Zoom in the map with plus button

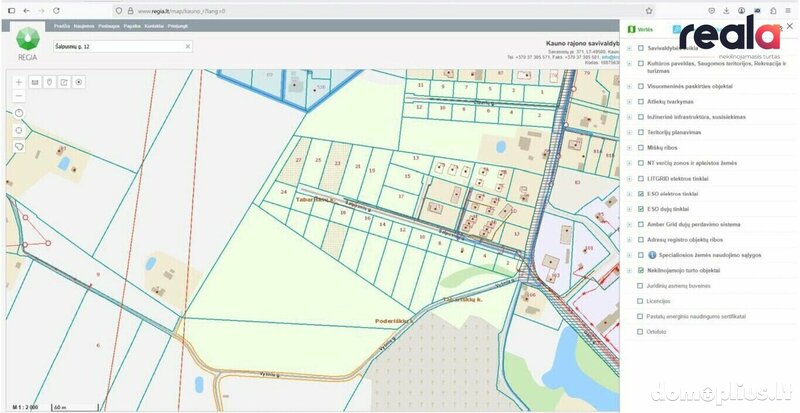point(19,82)
